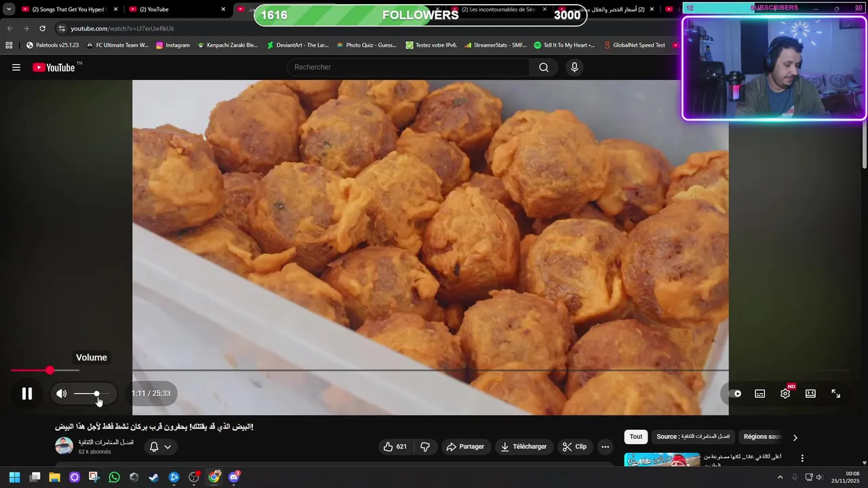Focus the Rechercher search box
868x488 pixels.
409,67
